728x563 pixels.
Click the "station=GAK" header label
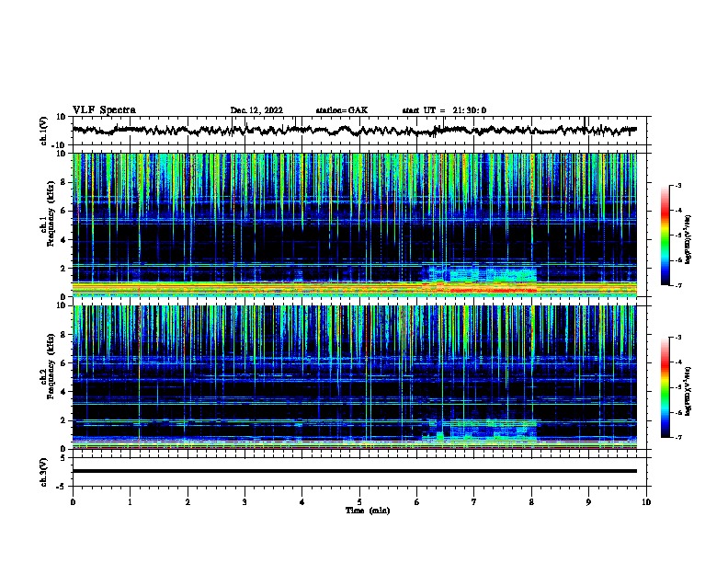[342, 110]
